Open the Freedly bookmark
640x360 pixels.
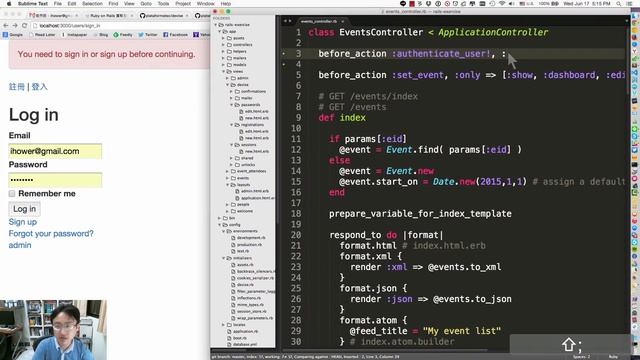pos(123,35)
